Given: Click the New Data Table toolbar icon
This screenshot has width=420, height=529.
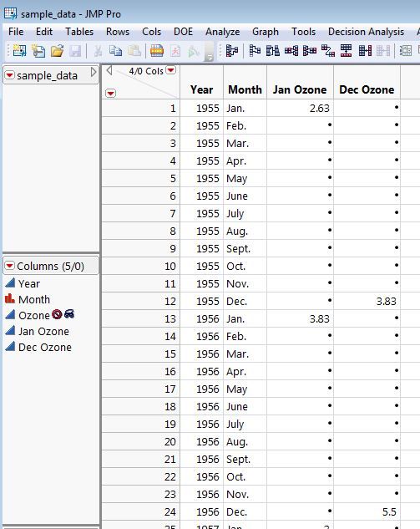Looking at the screenshot, I should [x=19, y=51].
